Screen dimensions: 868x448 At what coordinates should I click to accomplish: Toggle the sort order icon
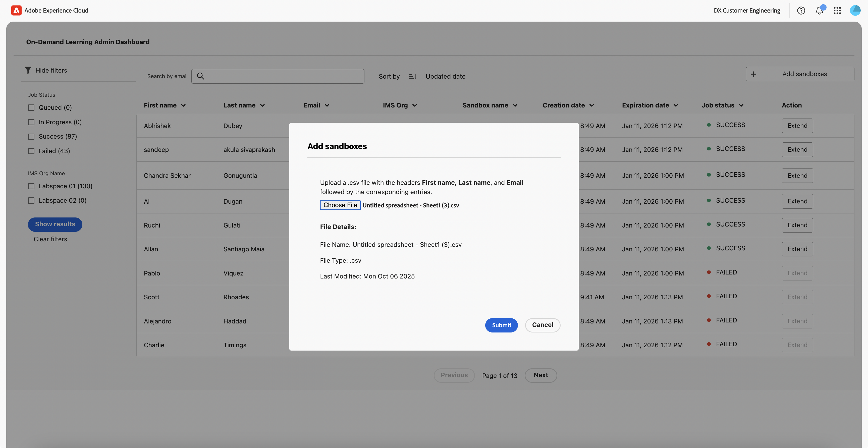(412, 76)
